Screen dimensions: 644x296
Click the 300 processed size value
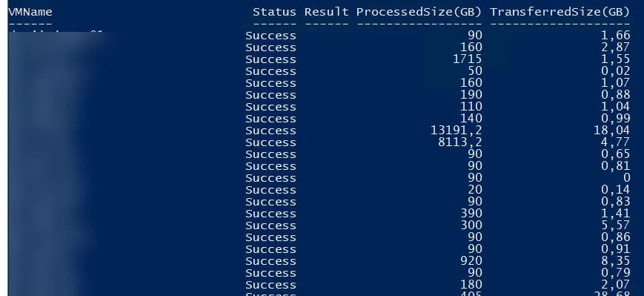coord(471,226)
